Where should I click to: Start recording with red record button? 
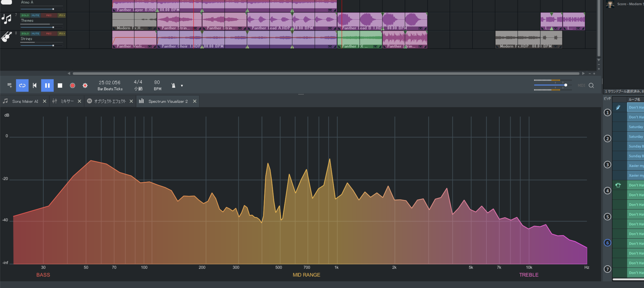[72, 85]
